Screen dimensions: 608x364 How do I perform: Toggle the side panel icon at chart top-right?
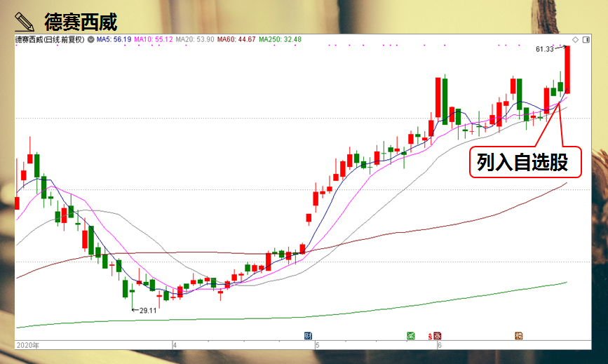[x=586, y=39]
